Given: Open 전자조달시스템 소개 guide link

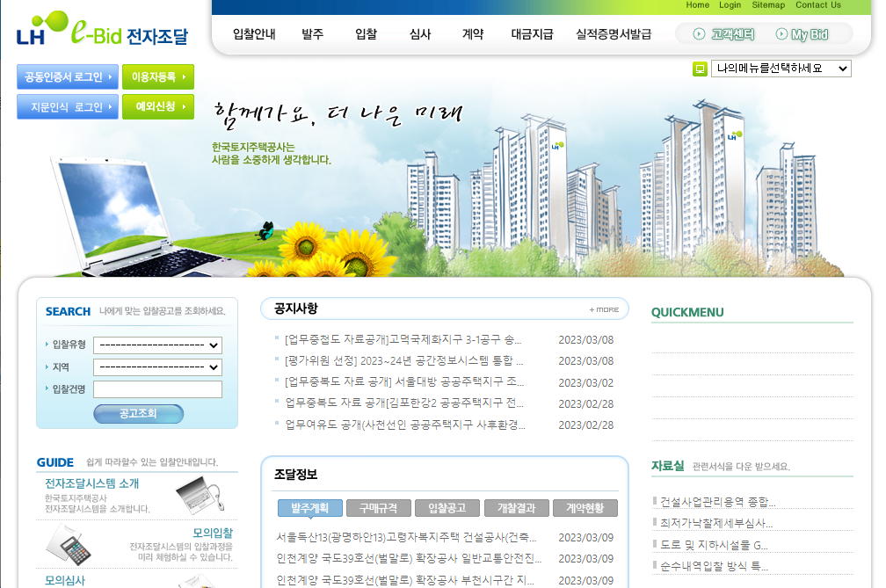Looking at the screenshot, I should click(x=92, y=483).
